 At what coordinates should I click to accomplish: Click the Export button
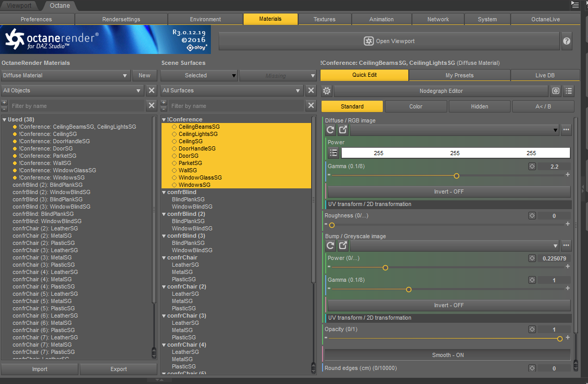pos(118,369)
